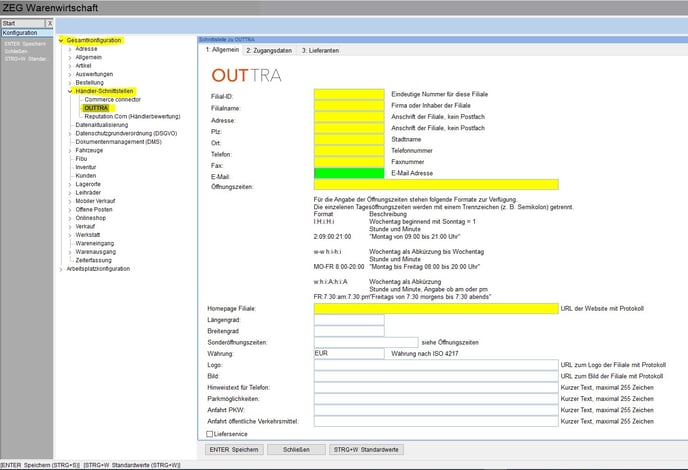Click the Homepage Filiale input field
The width and height of the screenshot is (688, 470).
tap(436, 309)
